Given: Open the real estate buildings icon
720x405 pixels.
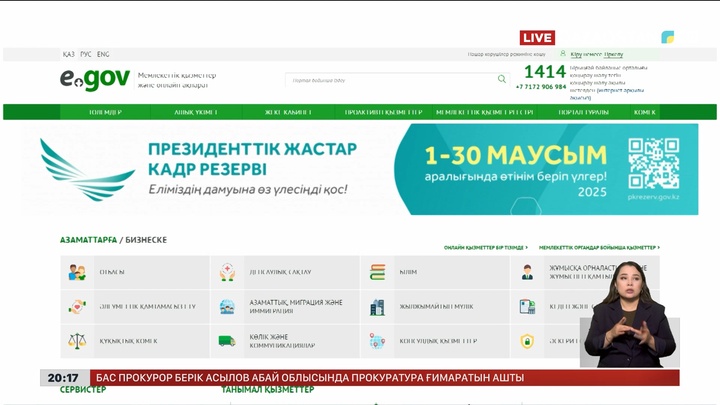Looking at the screenshot, I should tap(377, 307).
